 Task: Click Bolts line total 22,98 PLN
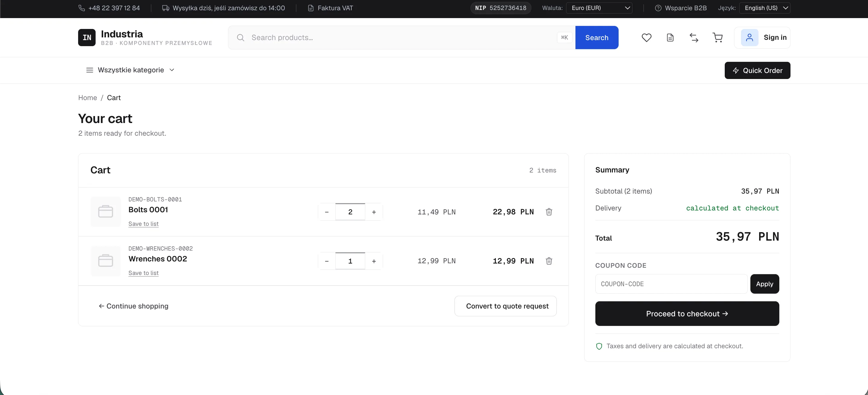pyautogui.click(x=513, y=212)
